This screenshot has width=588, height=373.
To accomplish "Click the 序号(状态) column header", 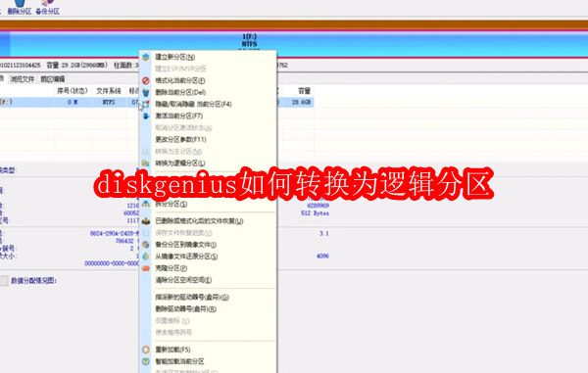I will pos(73,91).
